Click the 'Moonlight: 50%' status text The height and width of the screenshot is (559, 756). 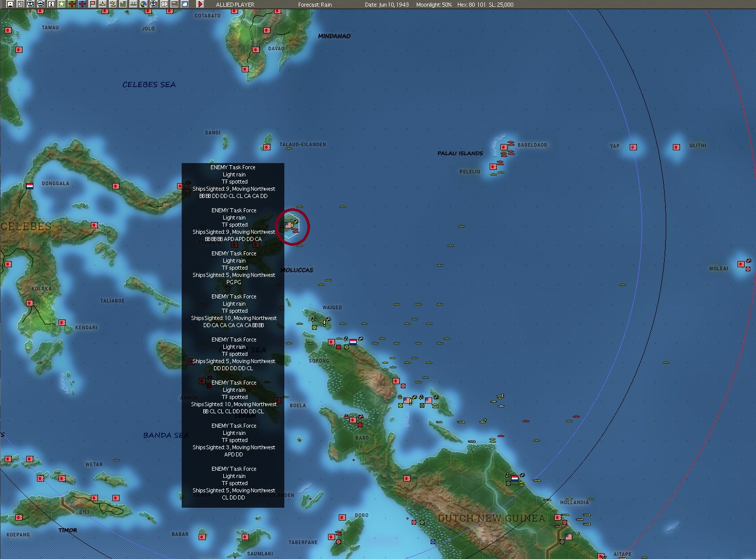(x=434, y=5)
